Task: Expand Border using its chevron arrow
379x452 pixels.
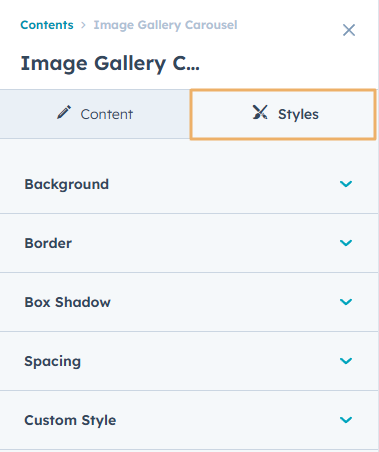Action: 346,243
